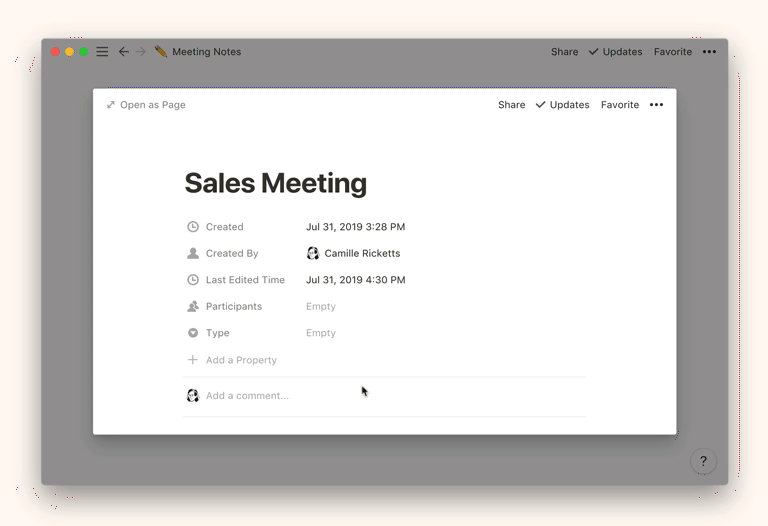
Task: Click the plus icon beside Add a Property
Action: (193, 360)
